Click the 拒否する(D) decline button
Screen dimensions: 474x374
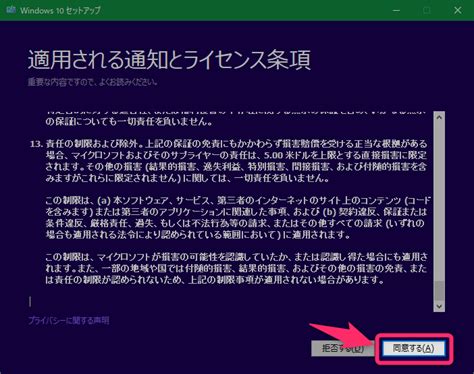click(x=342, y=349)
